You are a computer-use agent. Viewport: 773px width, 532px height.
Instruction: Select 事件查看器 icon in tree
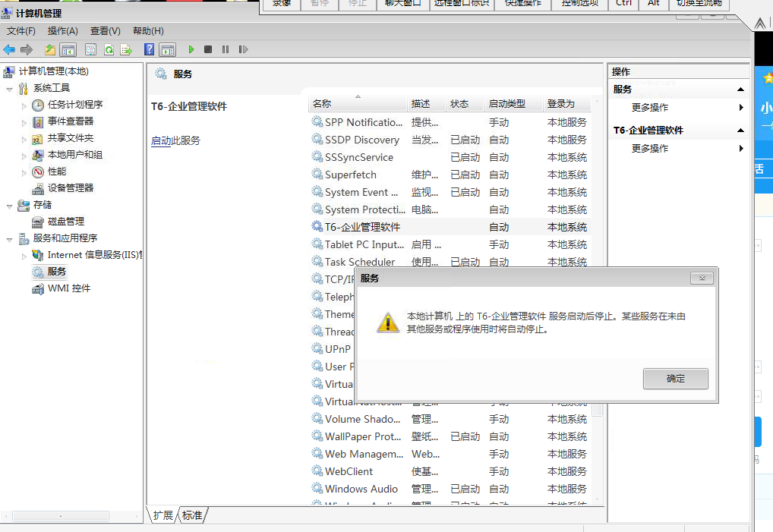(38, 121)
